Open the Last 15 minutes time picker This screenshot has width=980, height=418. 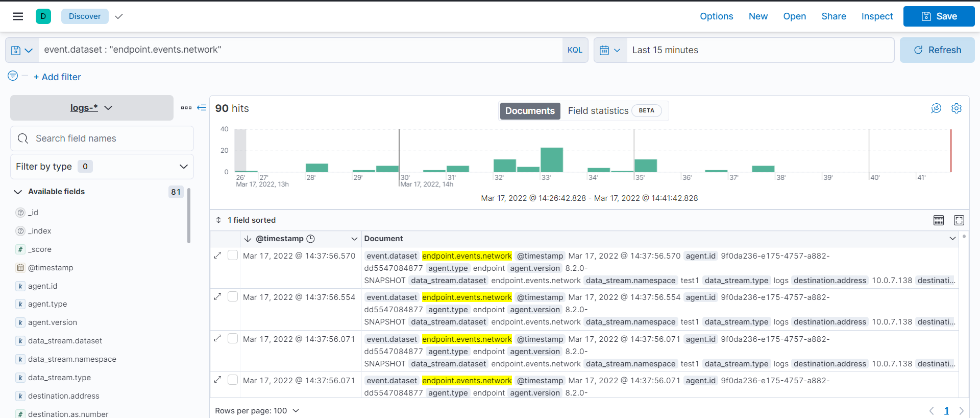760,50
